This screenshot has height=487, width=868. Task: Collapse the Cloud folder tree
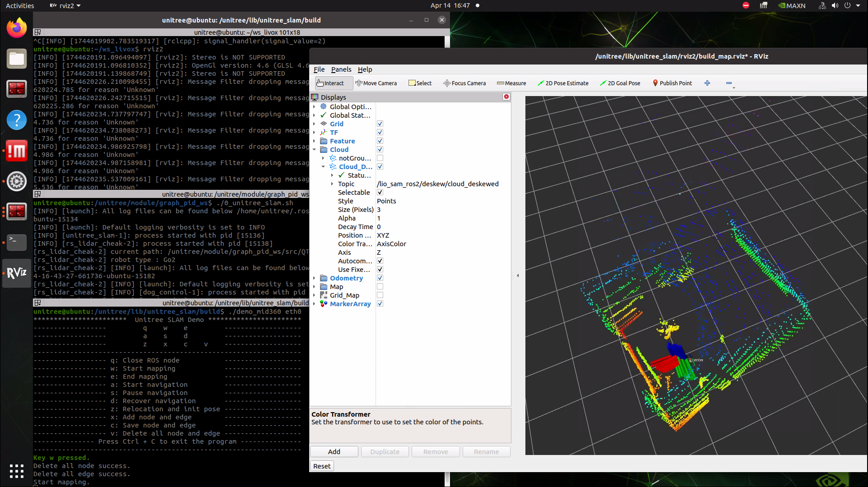[315, 150]
